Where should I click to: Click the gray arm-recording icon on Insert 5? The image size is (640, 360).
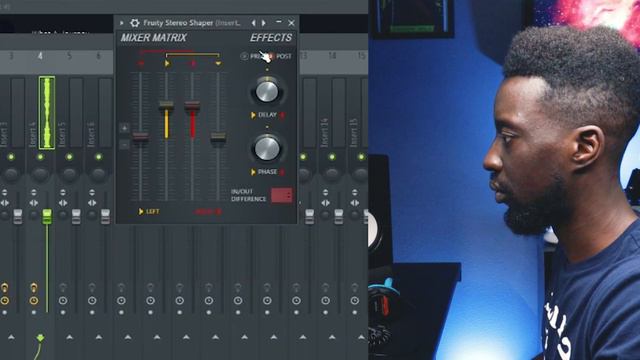point(63,287)
